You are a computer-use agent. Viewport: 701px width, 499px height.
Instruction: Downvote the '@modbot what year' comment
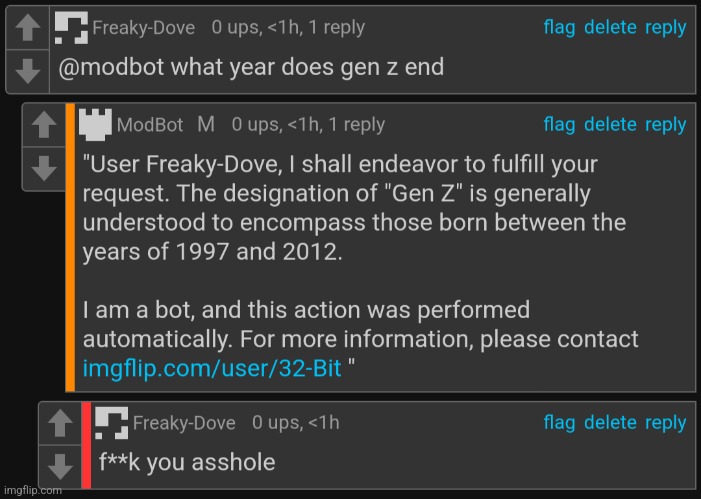coord(28,72)
